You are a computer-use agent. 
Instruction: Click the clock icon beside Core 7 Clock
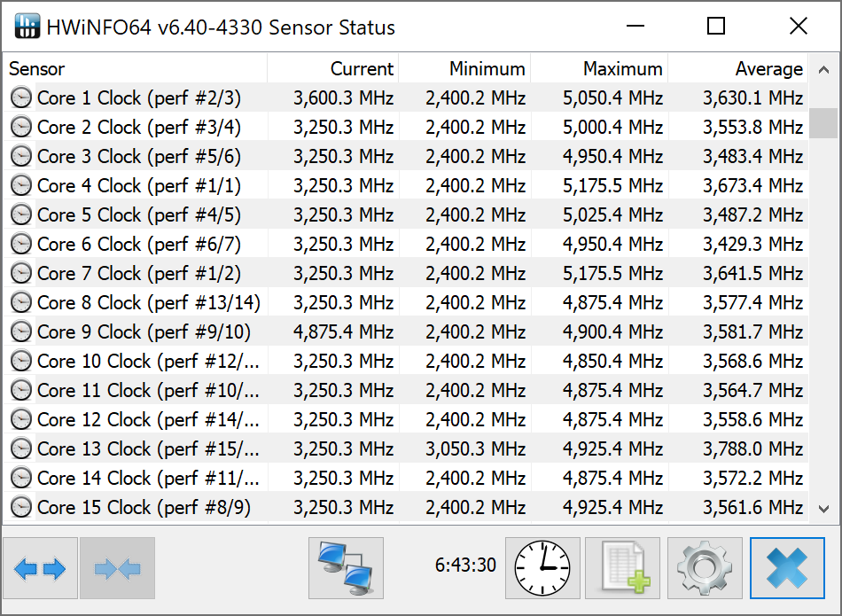click(x=21, y=273)
